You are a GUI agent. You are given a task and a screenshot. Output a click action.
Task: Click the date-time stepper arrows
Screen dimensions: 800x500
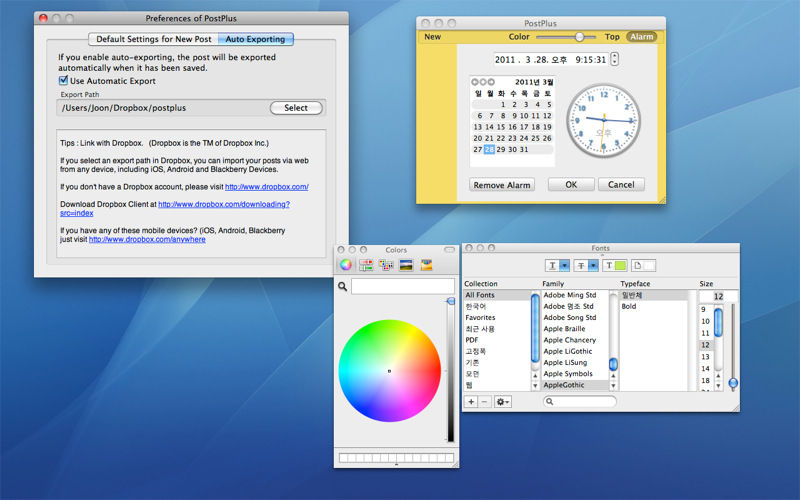coord(615,59)
